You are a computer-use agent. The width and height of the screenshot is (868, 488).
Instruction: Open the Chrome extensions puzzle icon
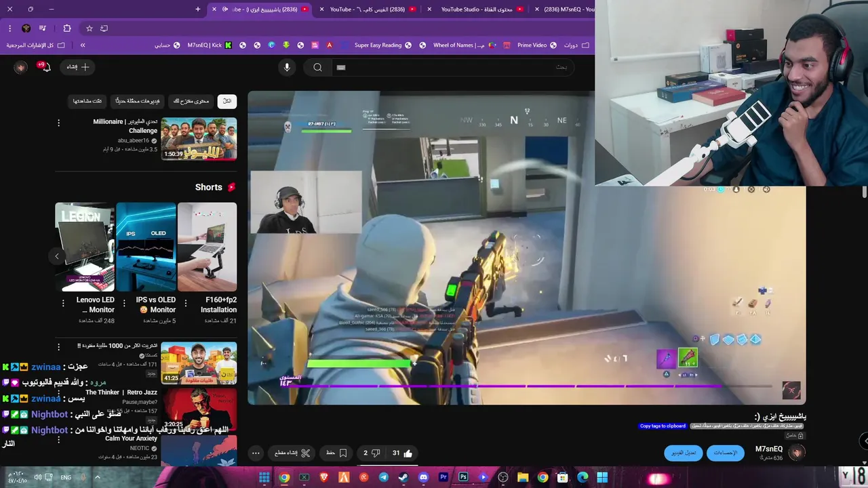point(66,28)
